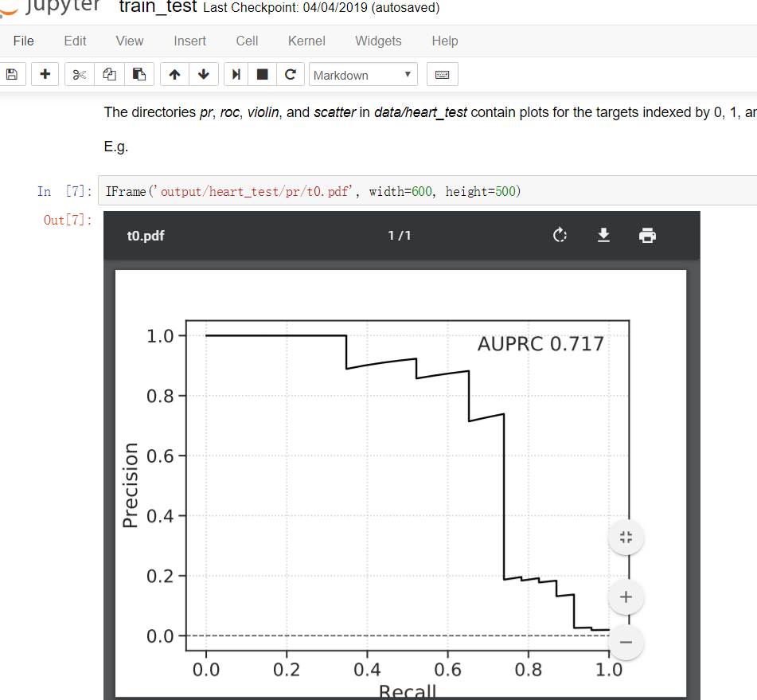
Task: Print the t0.pdf document
Action: [647, 235]
